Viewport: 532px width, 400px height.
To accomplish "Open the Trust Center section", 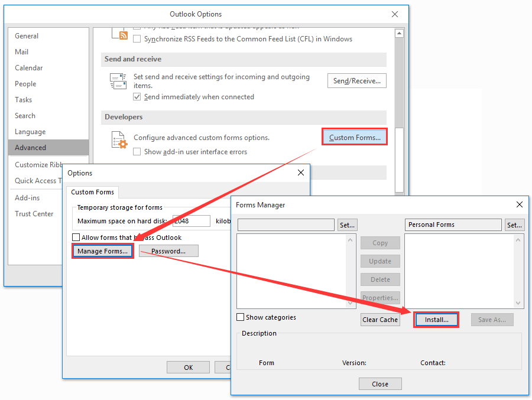I will 34,213.
